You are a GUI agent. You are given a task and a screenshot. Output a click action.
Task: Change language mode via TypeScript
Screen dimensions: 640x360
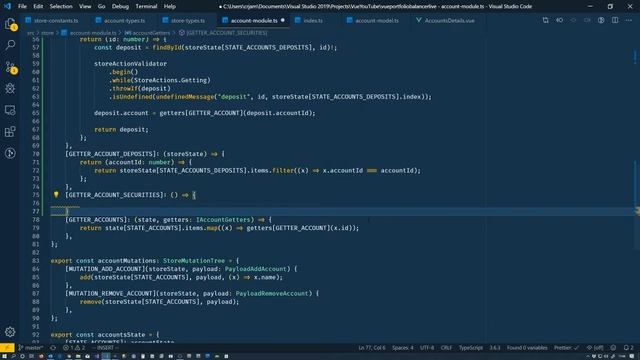(x=471, y=348)
